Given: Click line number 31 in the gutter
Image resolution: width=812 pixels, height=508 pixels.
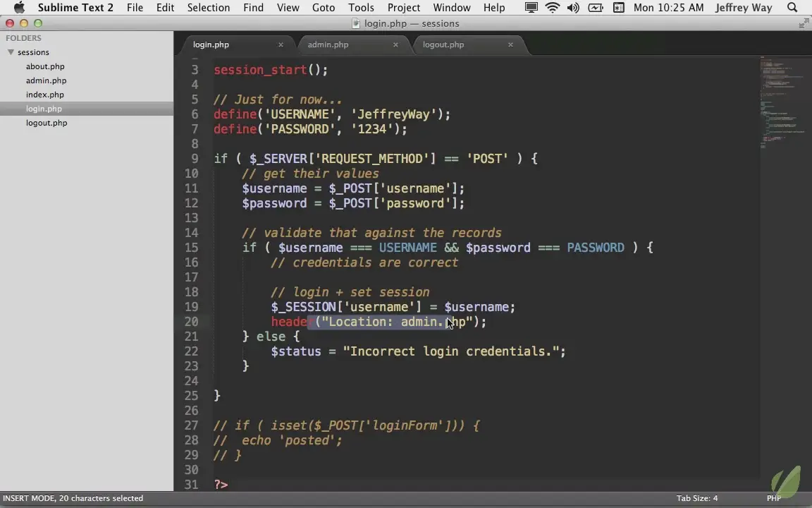Looking at the screenshot, I should (x=192, y=485).
